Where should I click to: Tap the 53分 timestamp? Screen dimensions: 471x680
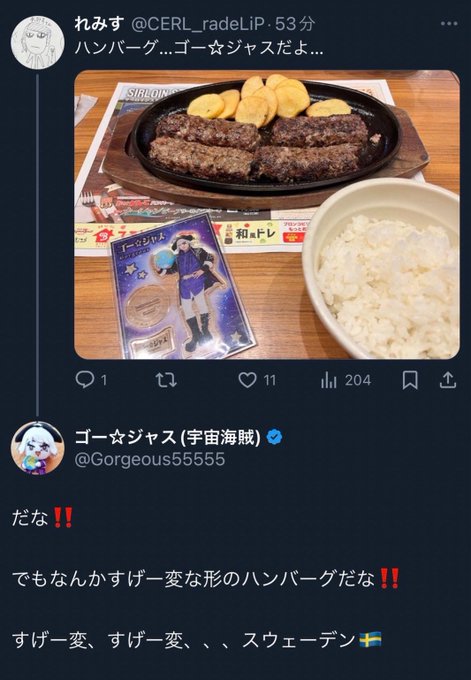[295, 24]
